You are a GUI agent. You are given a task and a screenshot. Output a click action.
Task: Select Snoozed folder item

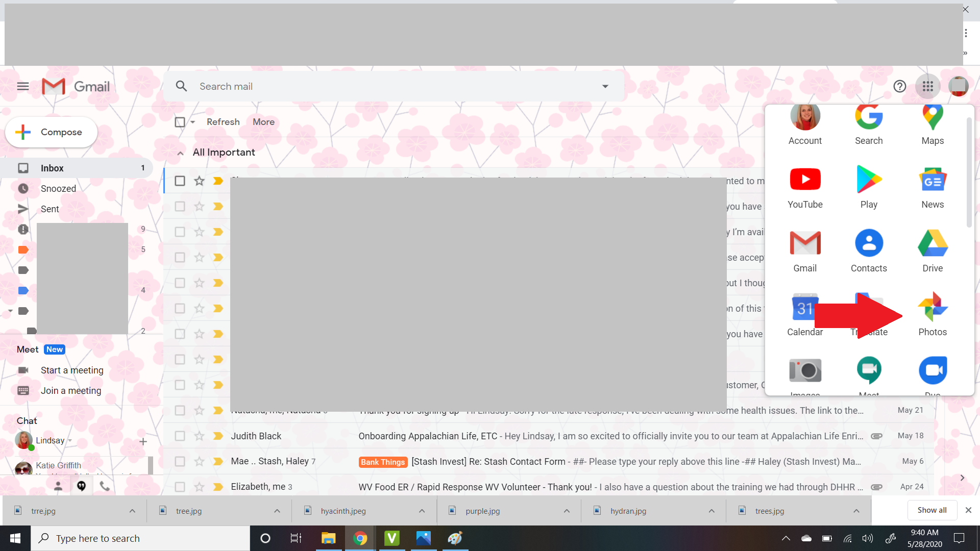[x=59, y=188]
